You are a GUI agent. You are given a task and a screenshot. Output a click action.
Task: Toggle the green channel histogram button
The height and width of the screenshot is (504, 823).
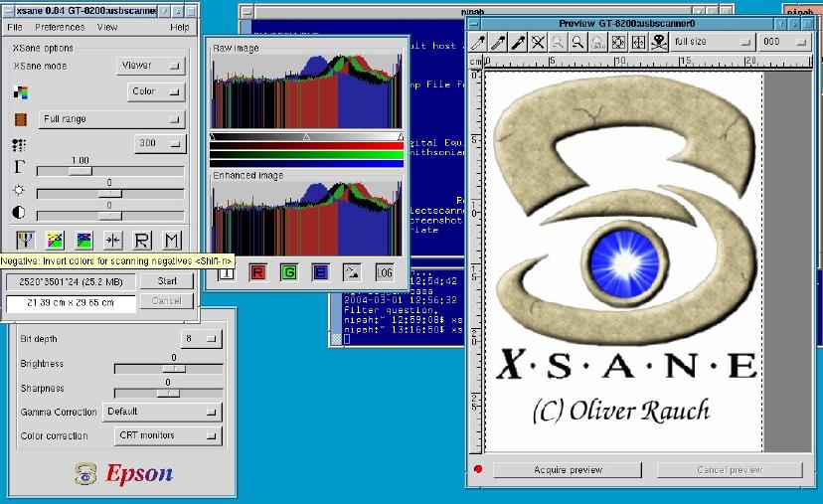(x=289, y=272)
